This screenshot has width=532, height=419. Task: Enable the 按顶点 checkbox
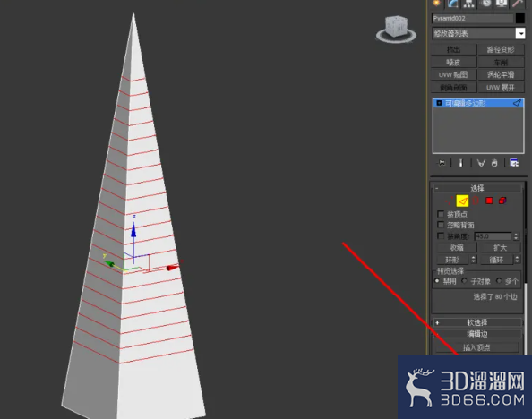441,214
